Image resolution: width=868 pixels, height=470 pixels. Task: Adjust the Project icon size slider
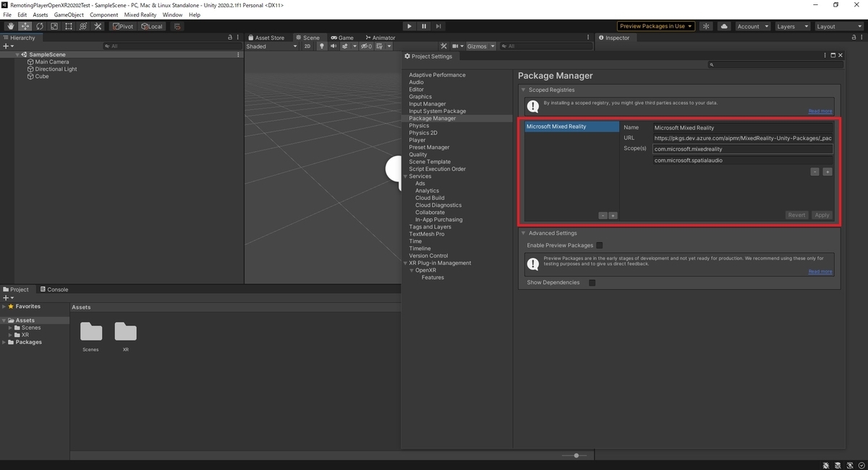(575, 456)
